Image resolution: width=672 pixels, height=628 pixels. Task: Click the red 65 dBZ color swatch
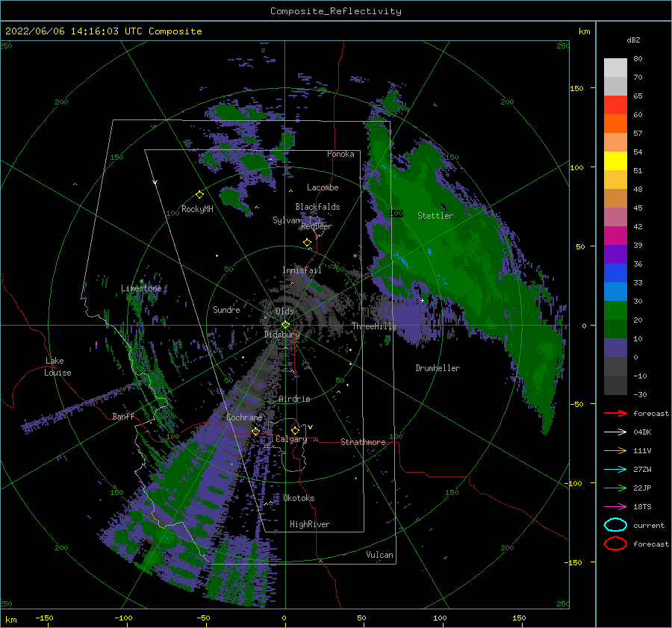(615, 105)
